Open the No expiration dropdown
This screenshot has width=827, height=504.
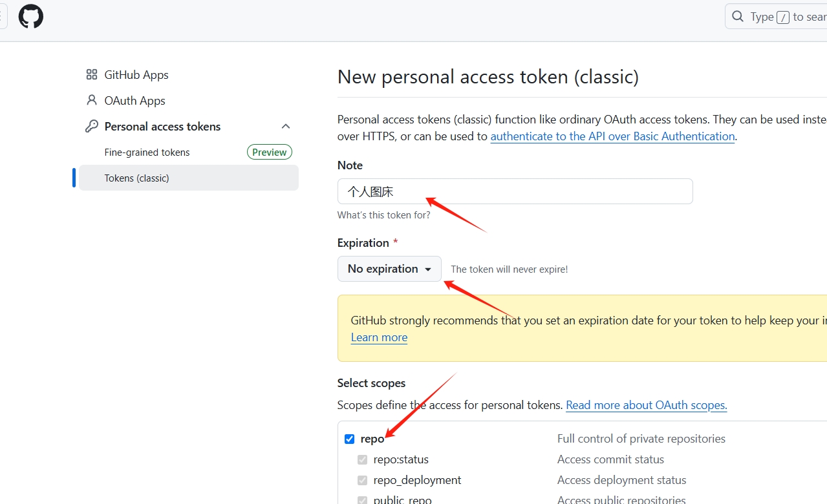point(389,269)
